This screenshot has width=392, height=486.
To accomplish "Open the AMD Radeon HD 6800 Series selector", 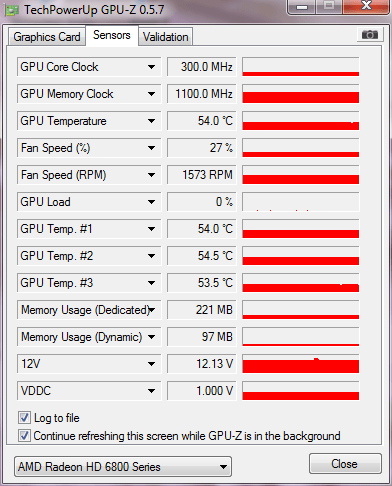I will coord(123,467).
